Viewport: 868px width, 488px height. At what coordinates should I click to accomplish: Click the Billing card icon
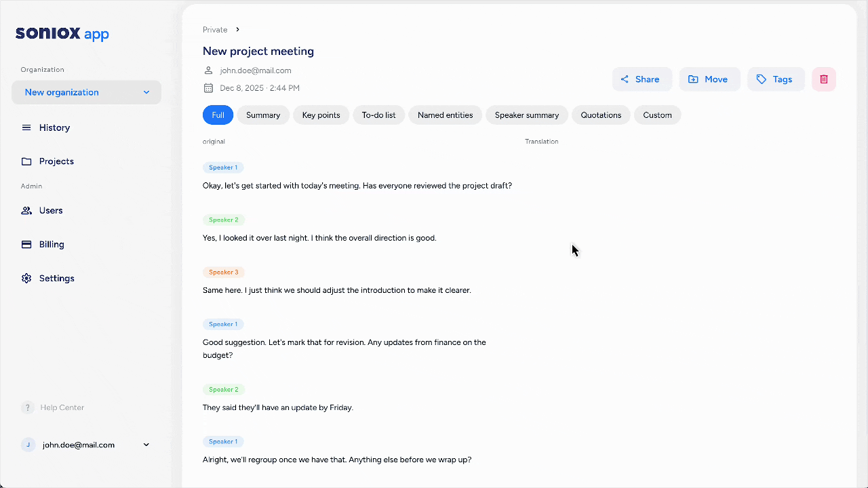click(x=26, y=245)
